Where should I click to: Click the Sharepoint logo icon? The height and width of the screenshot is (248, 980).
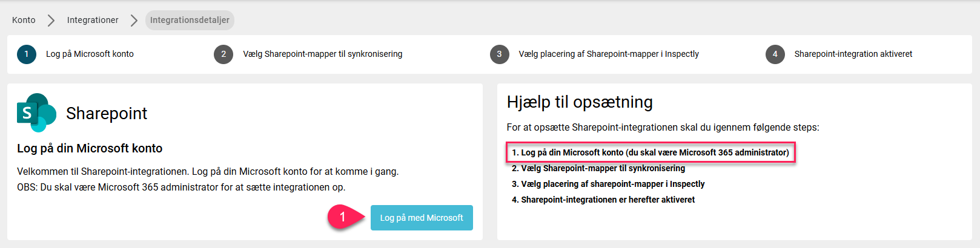(x=36, y=113)
